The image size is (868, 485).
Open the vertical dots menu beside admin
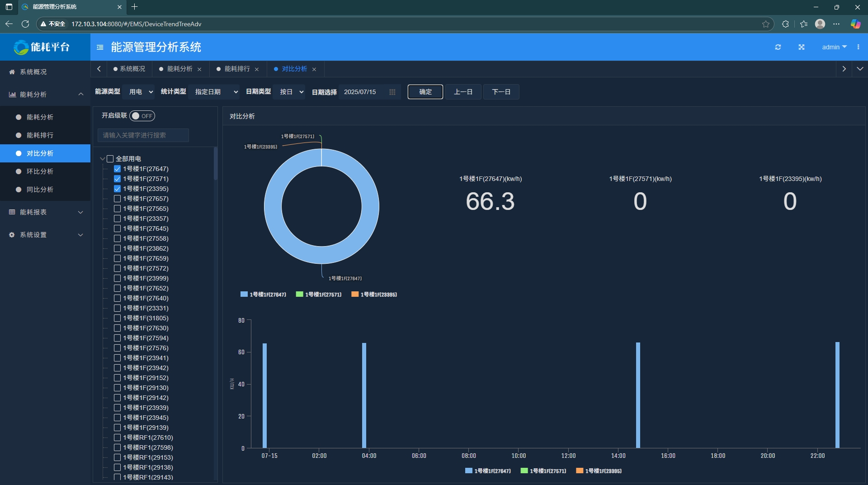tap(858, 47)
